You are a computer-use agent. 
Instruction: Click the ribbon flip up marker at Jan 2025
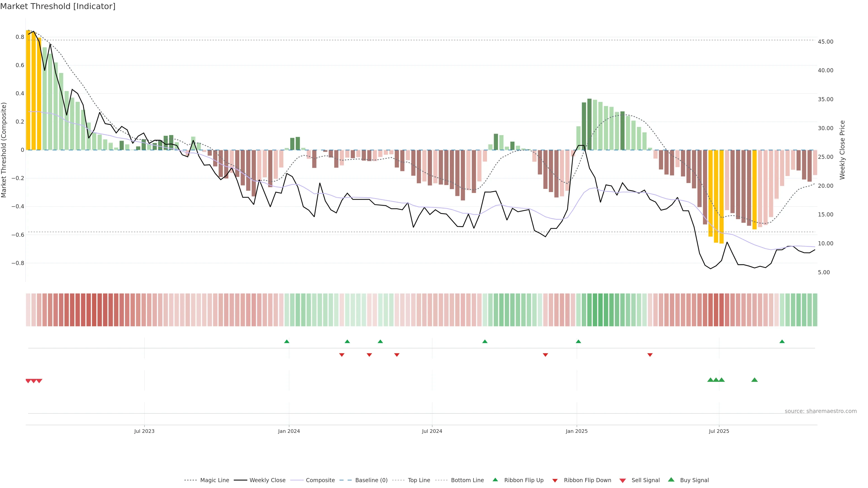click(x=579, y=342)
